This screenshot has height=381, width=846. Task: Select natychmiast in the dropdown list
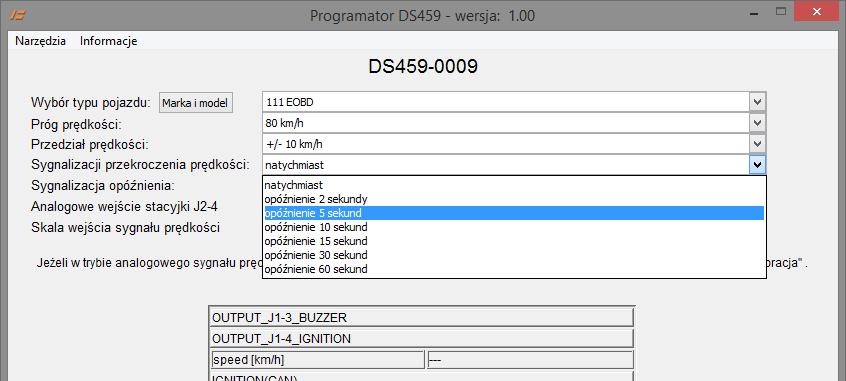click(514, 185)
